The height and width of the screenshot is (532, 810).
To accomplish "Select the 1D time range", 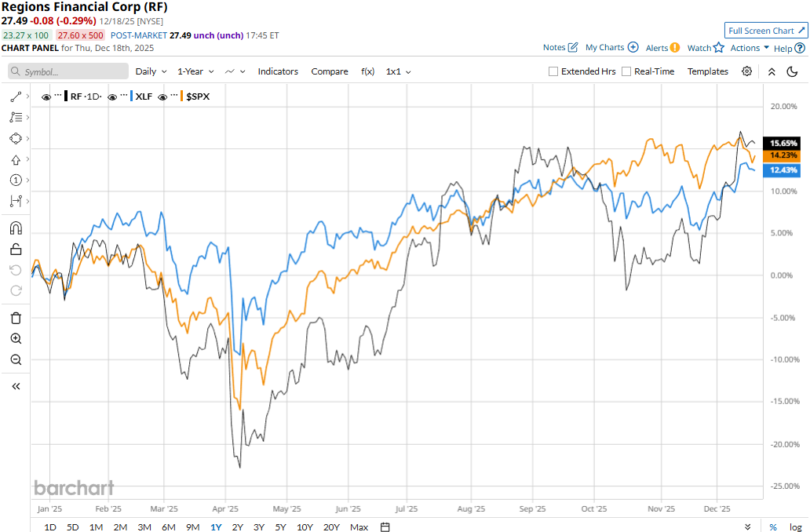I will (x=50, y=527).
